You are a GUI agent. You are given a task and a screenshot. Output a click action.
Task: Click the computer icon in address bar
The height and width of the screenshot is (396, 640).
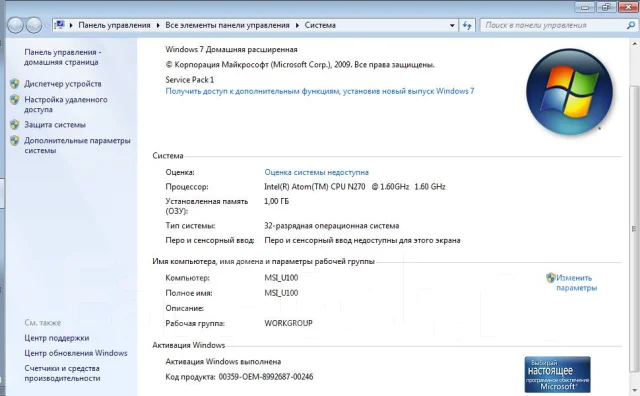point(60,25)
